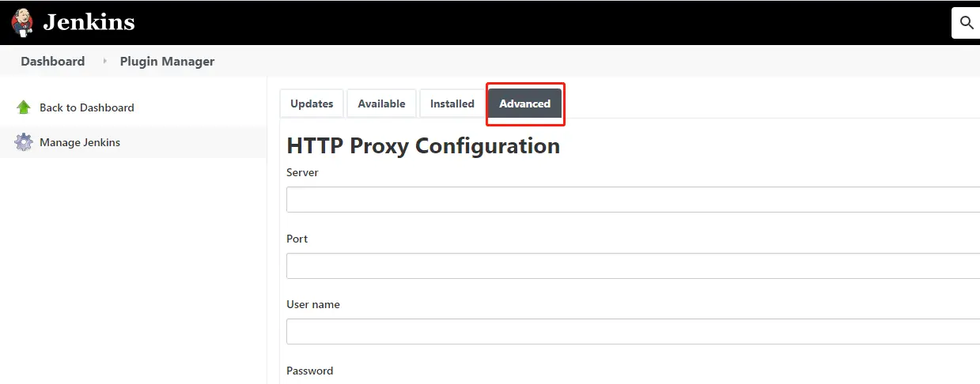Click the Back to Dashboard link text
Viewport: 980px width, 384px height.
(x=87, y=107)
